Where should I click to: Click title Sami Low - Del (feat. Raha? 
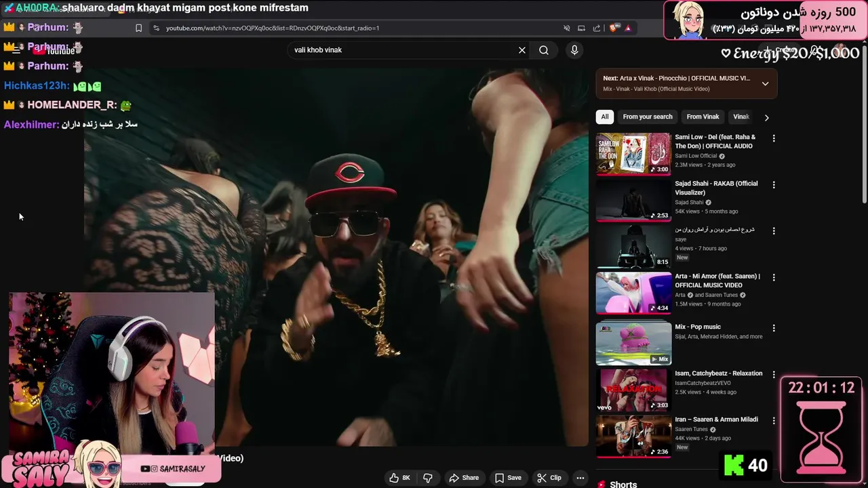715,142
